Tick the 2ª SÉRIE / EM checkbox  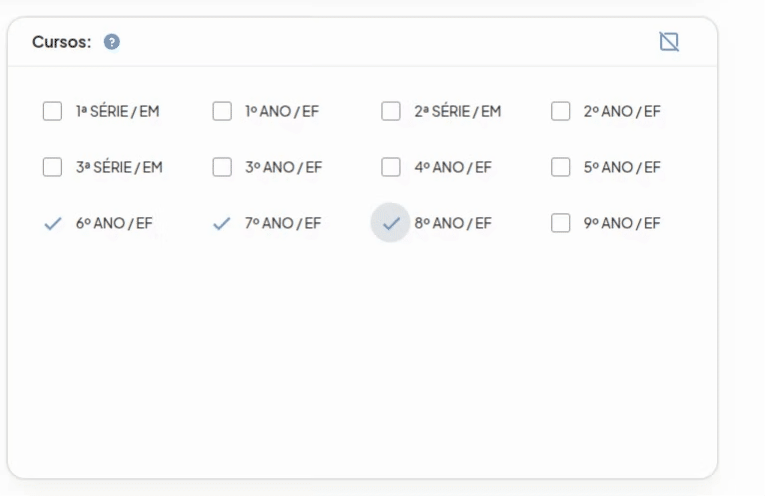tap(391, 111)
